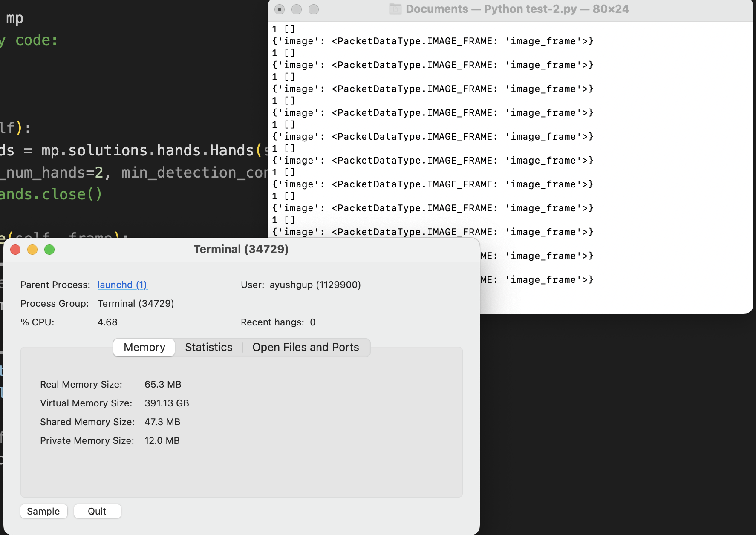Viewport: 756px width, 535px height.
Task: Click the Documents proxy folder icon in Terminal title bar
Action: coord(394,9)
